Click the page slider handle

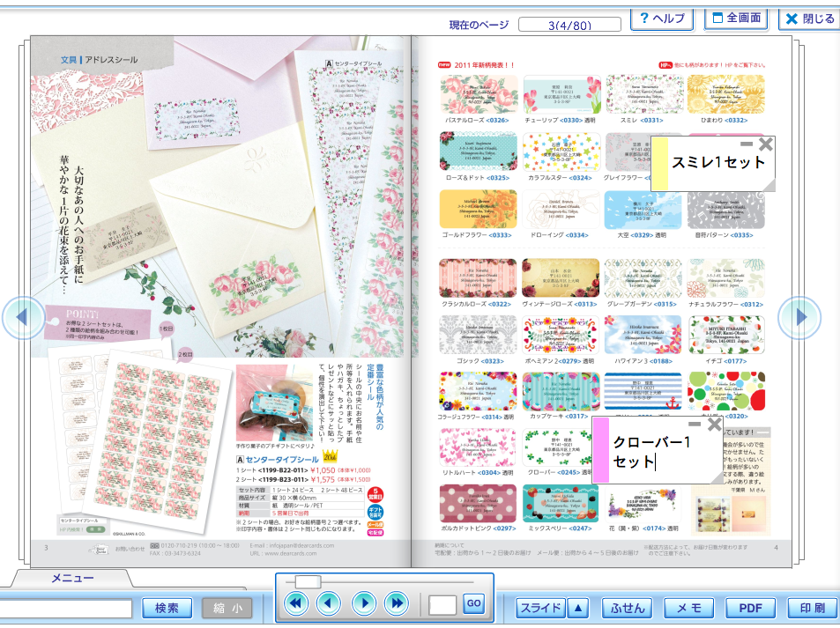click(x=308, y=582)
